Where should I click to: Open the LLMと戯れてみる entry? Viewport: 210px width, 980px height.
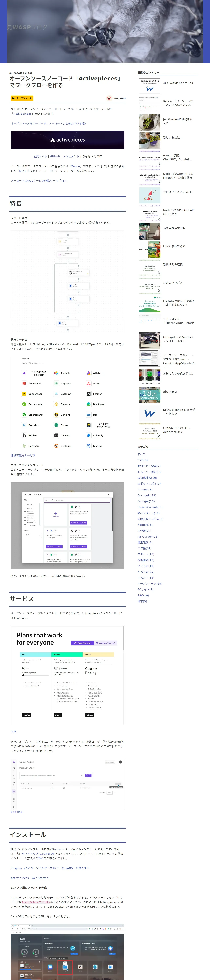(x=174, y=246)
